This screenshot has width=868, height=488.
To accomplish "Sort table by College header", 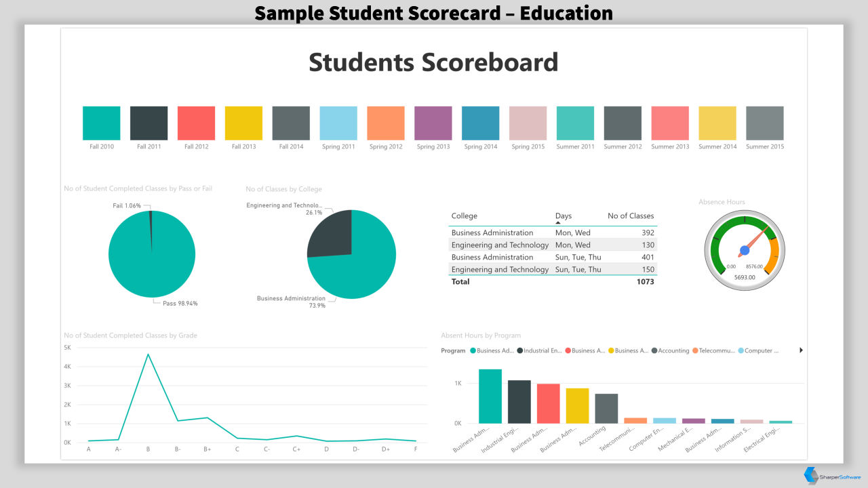I will pos(465,216).
